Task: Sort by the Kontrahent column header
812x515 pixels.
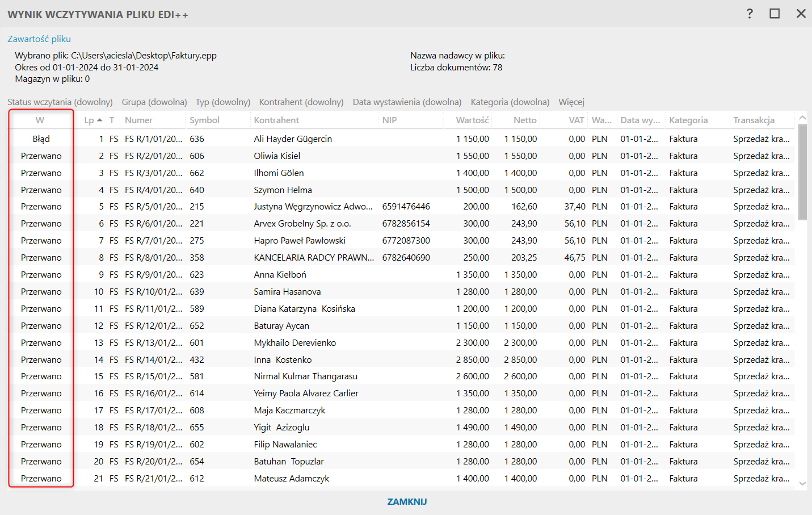Action: click(x=276, y=120)
